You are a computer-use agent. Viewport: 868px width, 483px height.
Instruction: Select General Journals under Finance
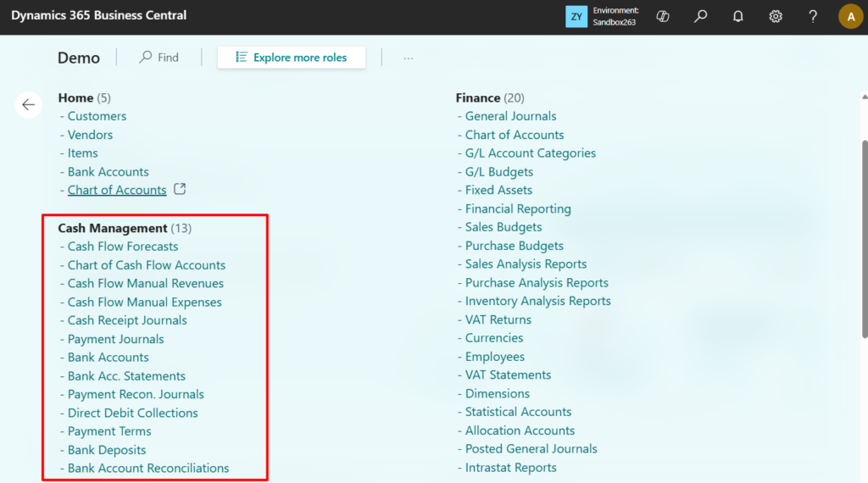tap(510, 116)
